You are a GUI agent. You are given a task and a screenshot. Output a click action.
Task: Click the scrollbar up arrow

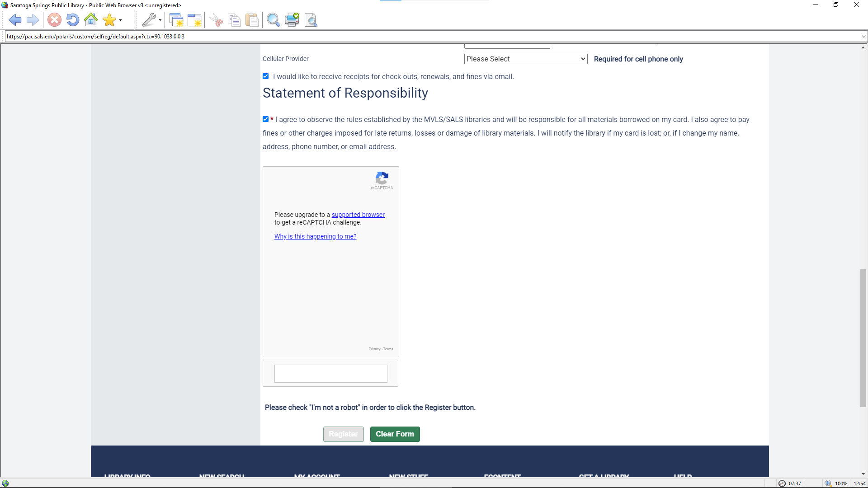pyautogui.click(x=863, y=47)
